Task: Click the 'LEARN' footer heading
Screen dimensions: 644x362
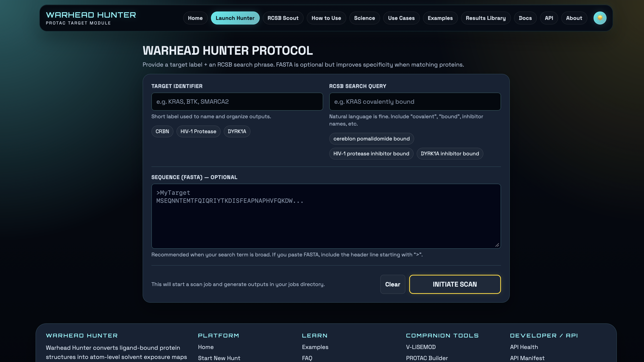Action: [315, 335]
